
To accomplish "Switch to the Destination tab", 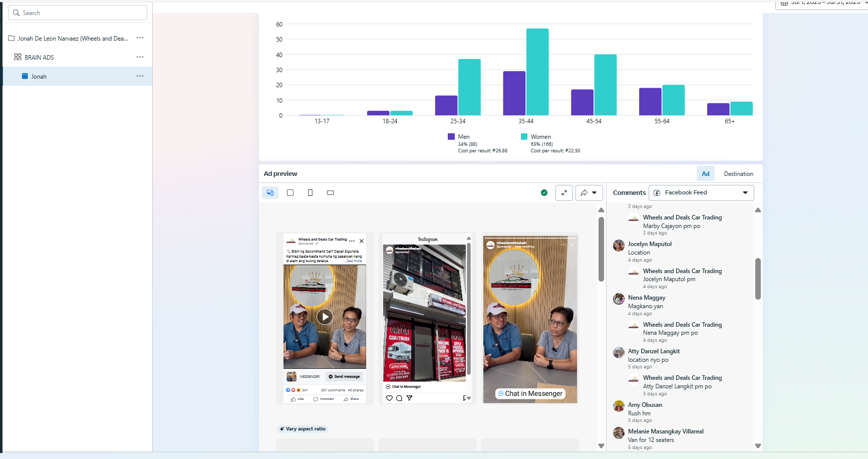I will (x=738, y=174).
